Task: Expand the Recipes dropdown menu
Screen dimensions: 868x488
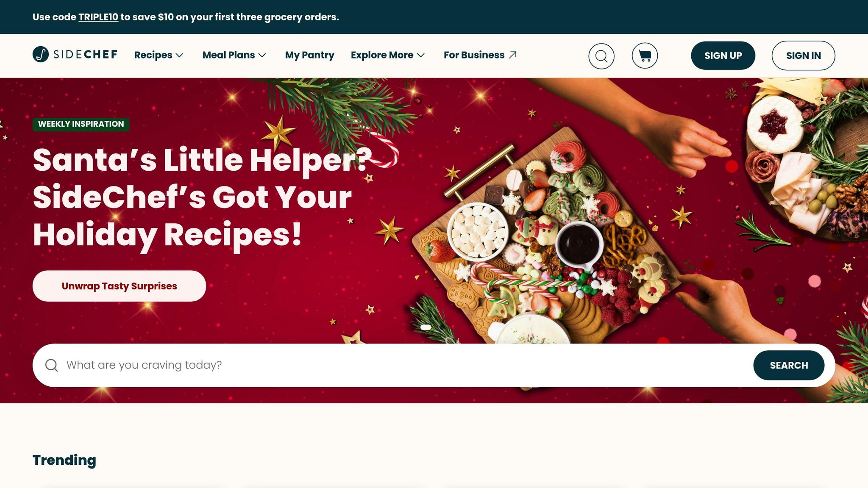Action: 159,55
